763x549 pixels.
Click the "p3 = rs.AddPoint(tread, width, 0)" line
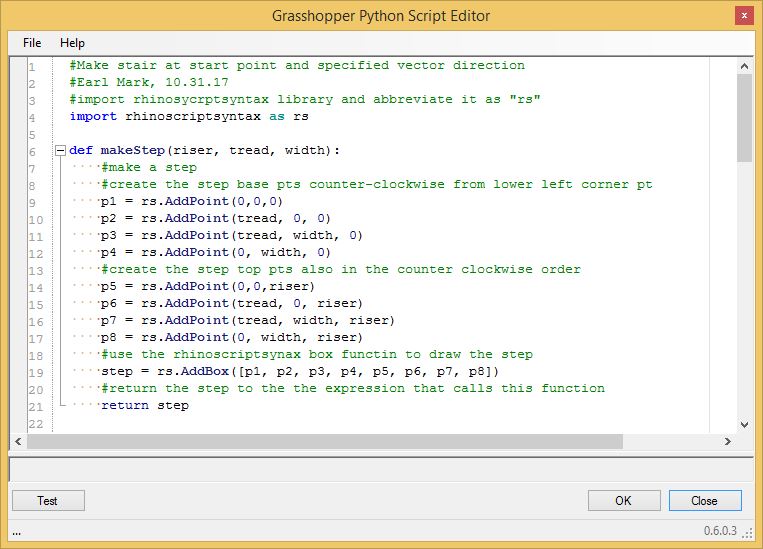coord(232,236)
